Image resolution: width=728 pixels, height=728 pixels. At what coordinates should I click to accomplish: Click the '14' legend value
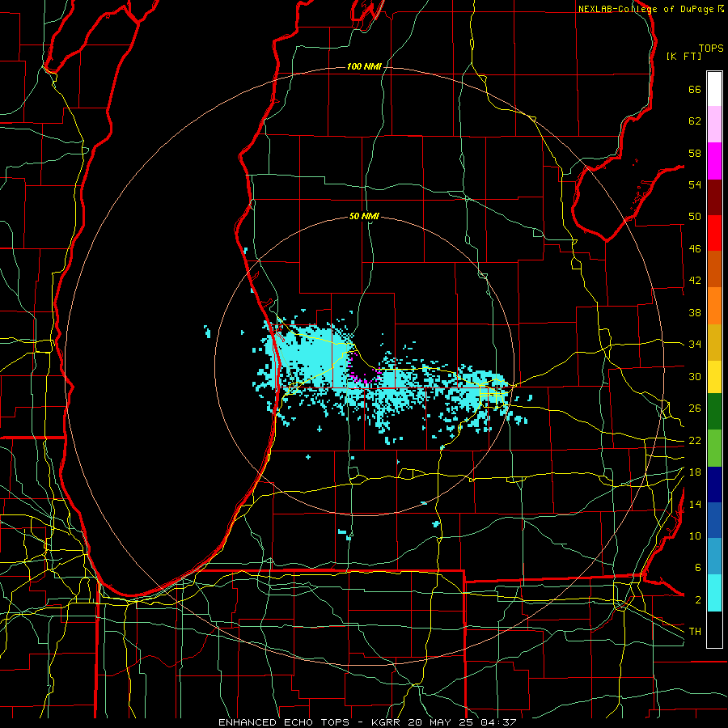(x=695, y=504)
